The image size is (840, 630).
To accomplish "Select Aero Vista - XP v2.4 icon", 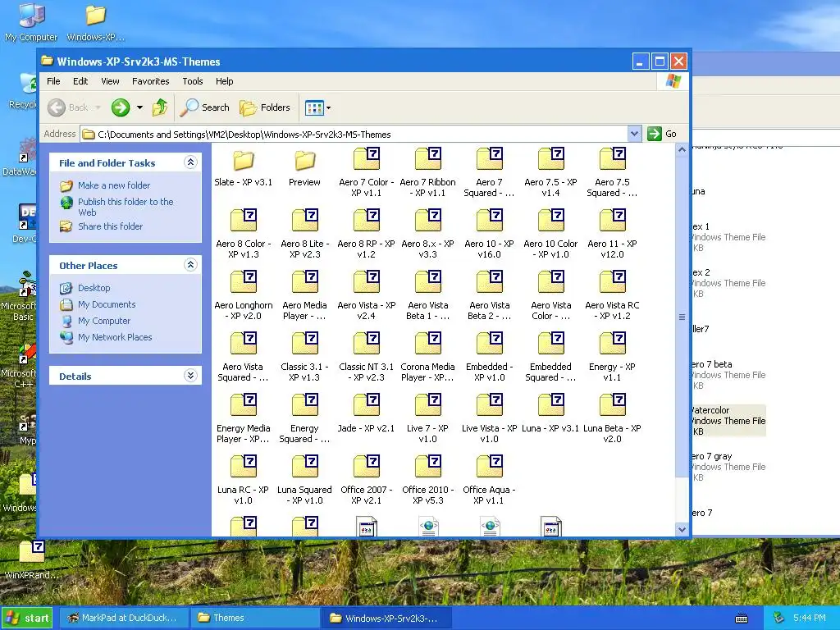I will pyautogui.click(x=367, y=282).
